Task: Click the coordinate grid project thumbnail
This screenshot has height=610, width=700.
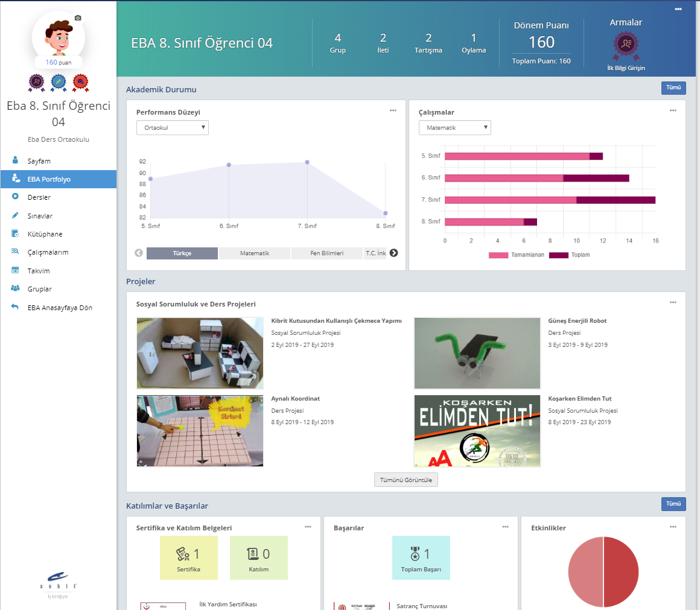Action: click(200, 431)
